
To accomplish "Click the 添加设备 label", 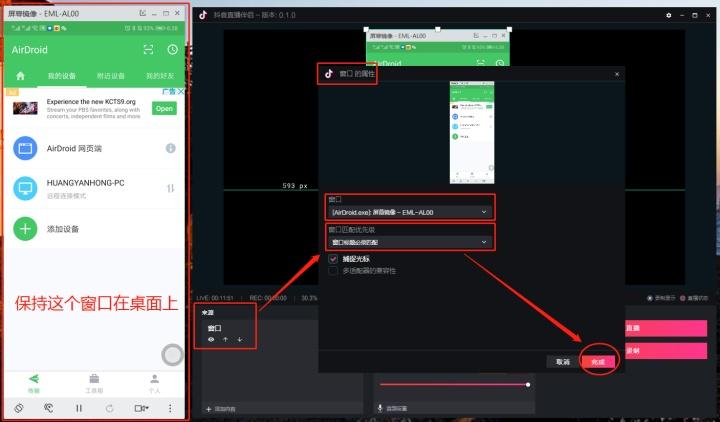I will pyautogui.click(x=63, y=229).
